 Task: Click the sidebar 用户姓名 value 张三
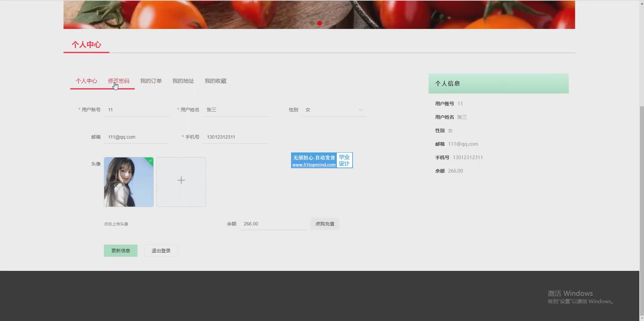coord(462,117)
